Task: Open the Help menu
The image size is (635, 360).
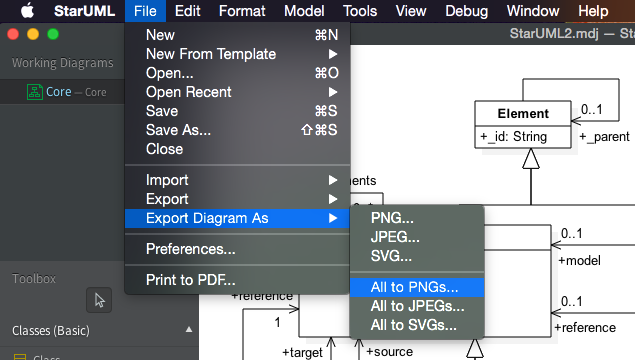Action: click(593, 11)
